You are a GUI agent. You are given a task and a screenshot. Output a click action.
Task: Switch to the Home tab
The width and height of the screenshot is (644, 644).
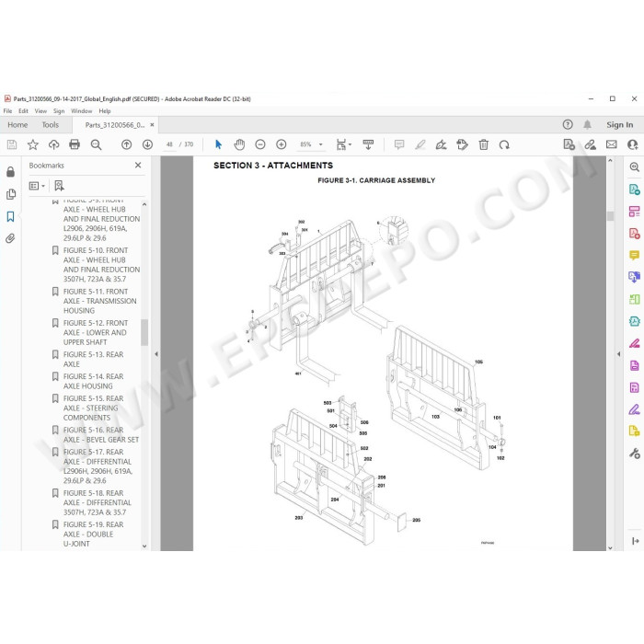pos(17,125)
